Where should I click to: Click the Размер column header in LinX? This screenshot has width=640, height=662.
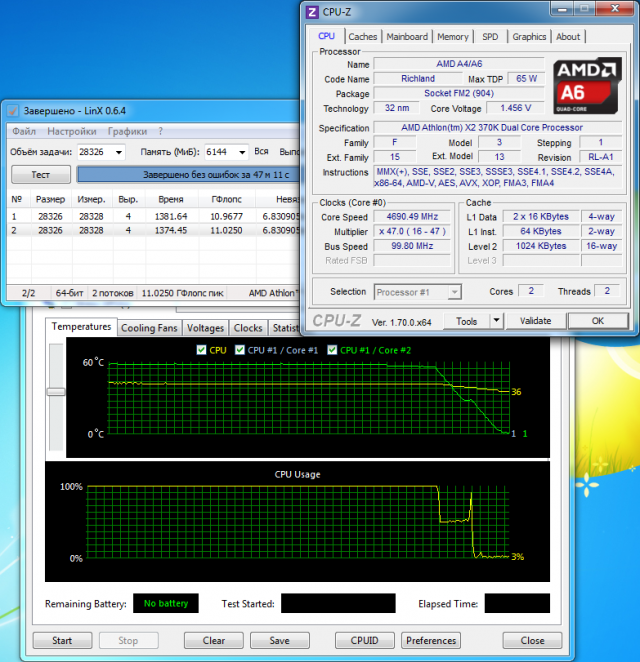pyautogui.click(x=51, y=199)
